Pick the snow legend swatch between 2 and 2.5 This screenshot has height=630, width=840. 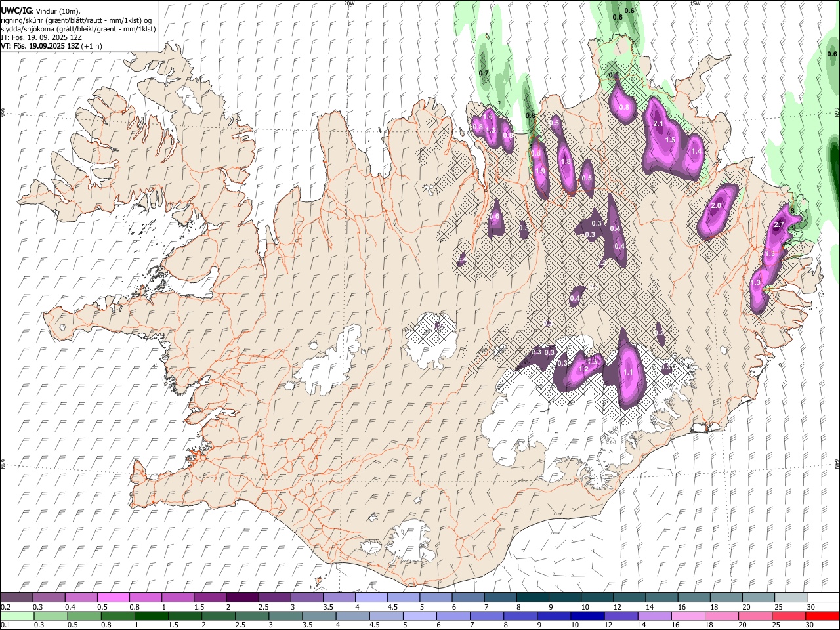coord(242,597)
